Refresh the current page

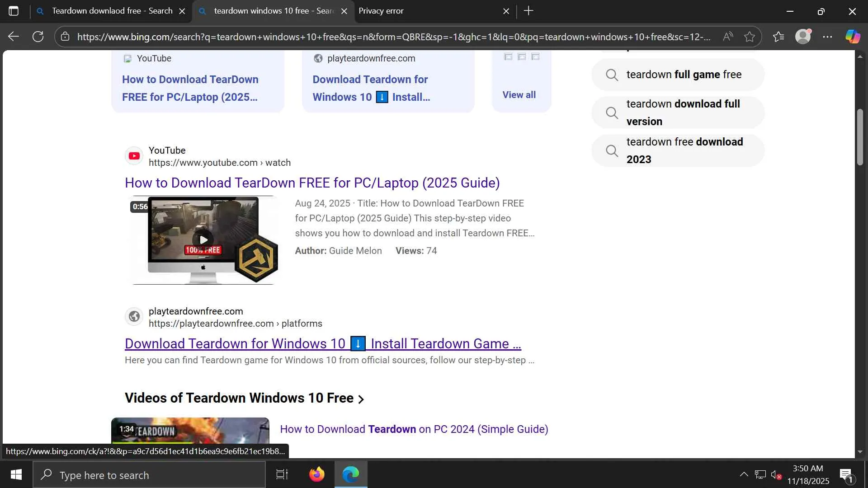point(38,37)
